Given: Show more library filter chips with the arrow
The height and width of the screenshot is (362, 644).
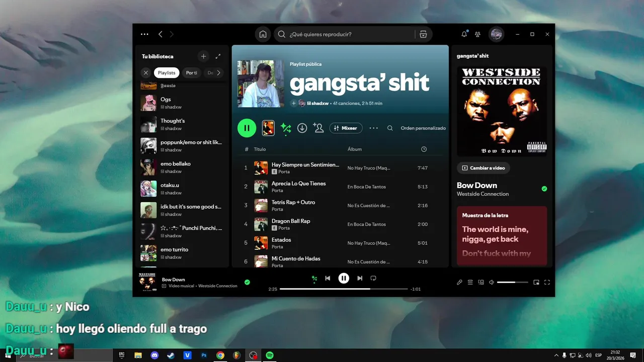Looking at the screenshot, I should [218, 73].
